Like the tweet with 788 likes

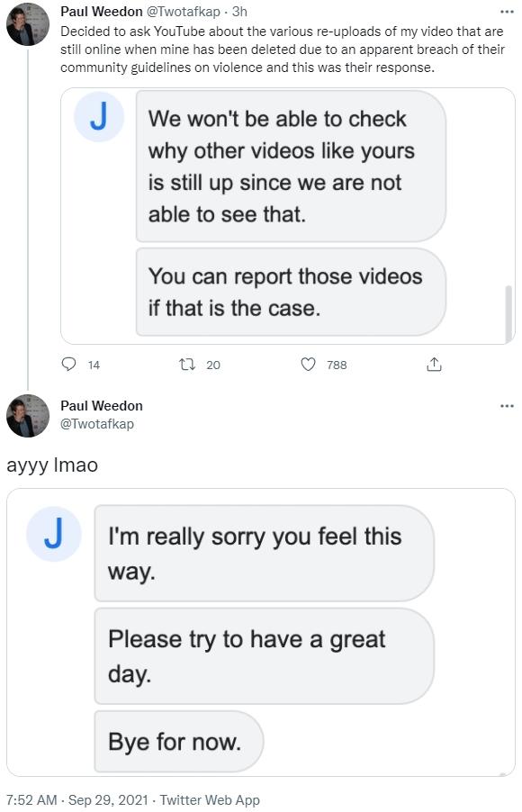[308, 365]
